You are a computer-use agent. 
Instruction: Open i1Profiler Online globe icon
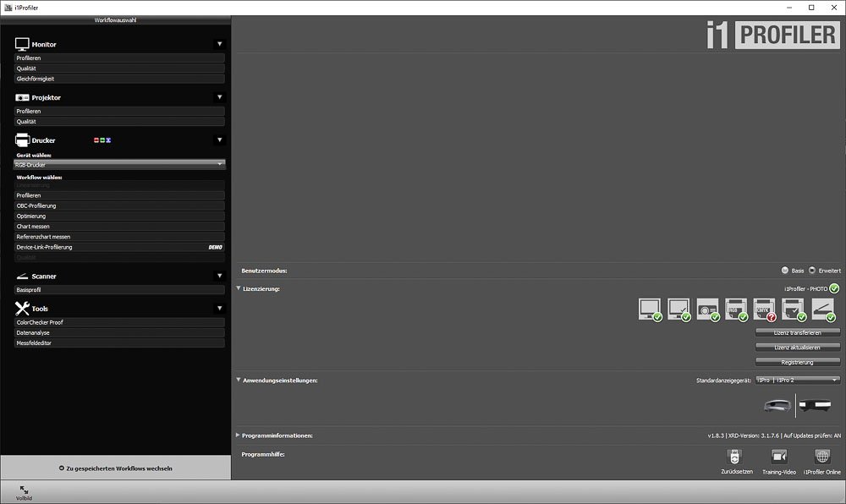822,457
